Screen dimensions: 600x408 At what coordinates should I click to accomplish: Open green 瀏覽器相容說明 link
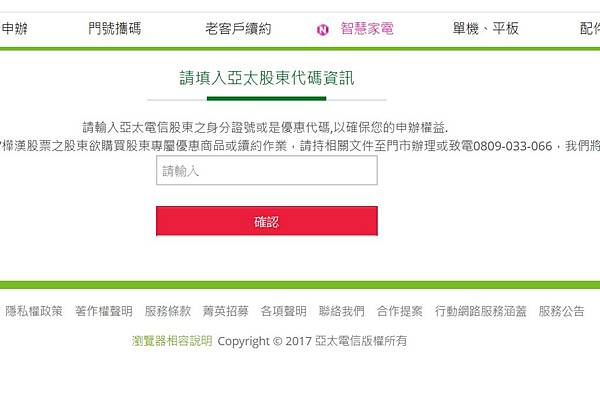coord(172,341)
